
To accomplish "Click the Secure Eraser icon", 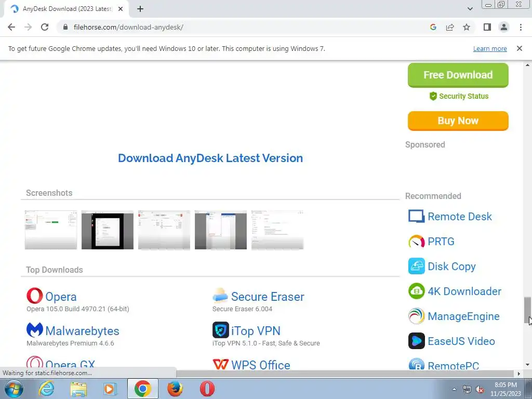I will tap(220, 296).
